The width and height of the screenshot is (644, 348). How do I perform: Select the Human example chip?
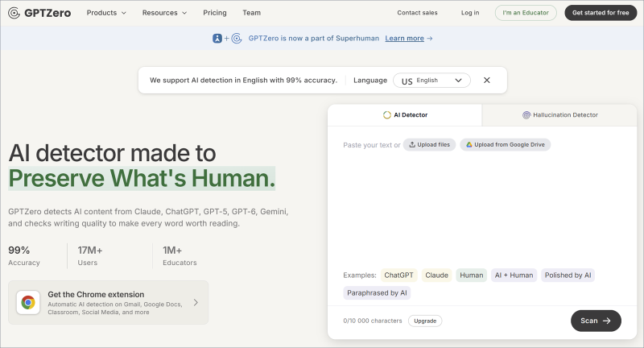[x=472, y=275]
